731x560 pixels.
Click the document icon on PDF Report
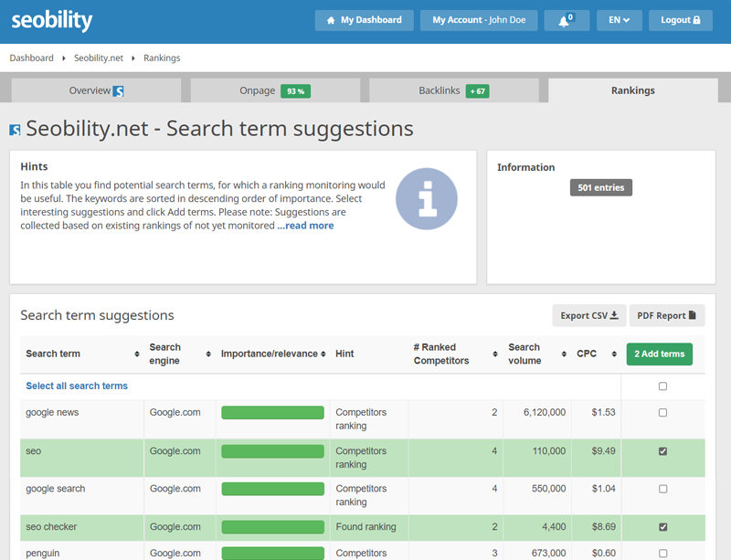[x=690, y=314]
